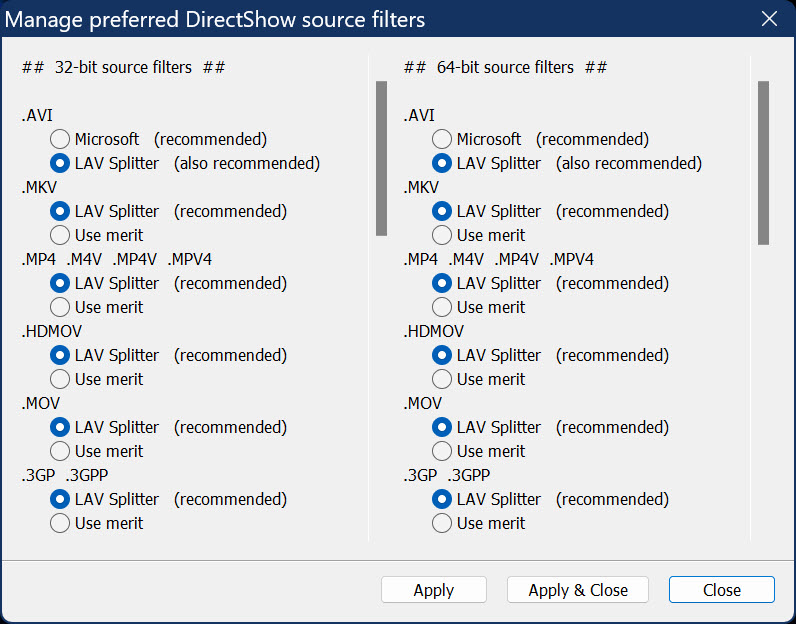The height and width of the screenshot is (624, 796).
Task: Select LAV Splitter for .MKV in 64-bit filters
Action: point(442,211)
